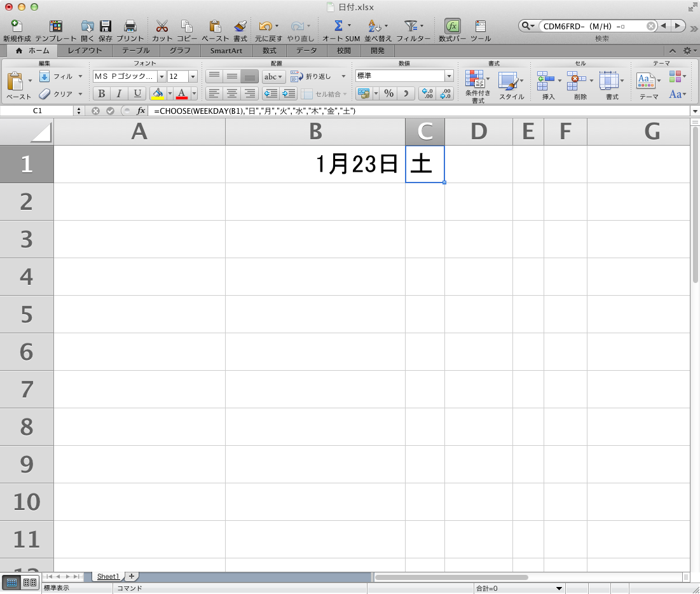Click the add new sheet plus button

pyautogui.click(x=132, y=576)
